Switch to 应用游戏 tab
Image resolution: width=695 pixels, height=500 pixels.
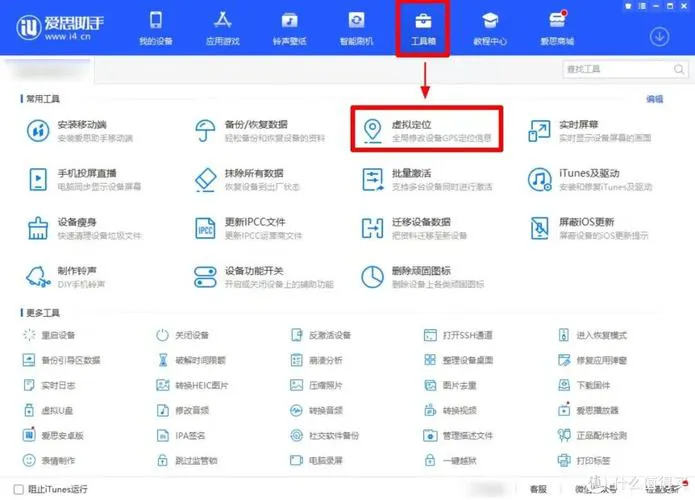223,28
